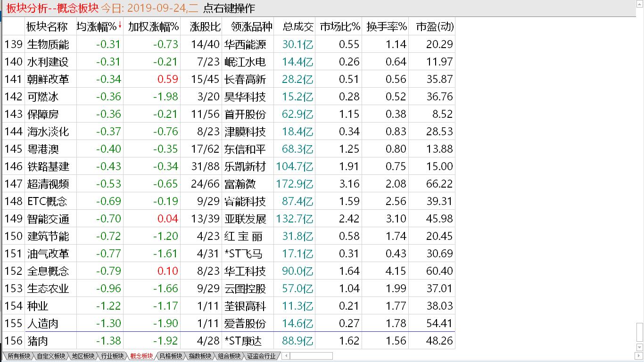Select the 智能交通 sector row

tap(229, 219)
